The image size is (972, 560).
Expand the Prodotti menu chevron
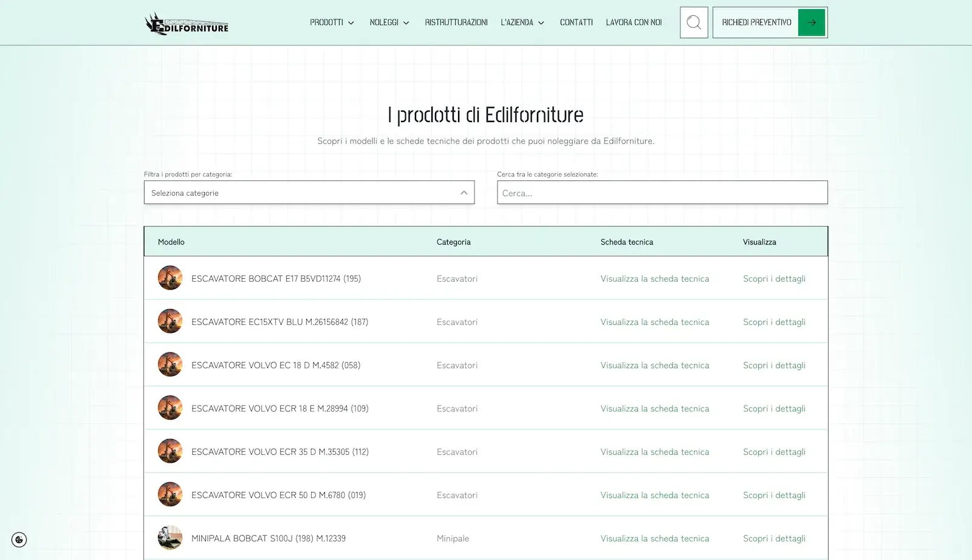[351, 23]
